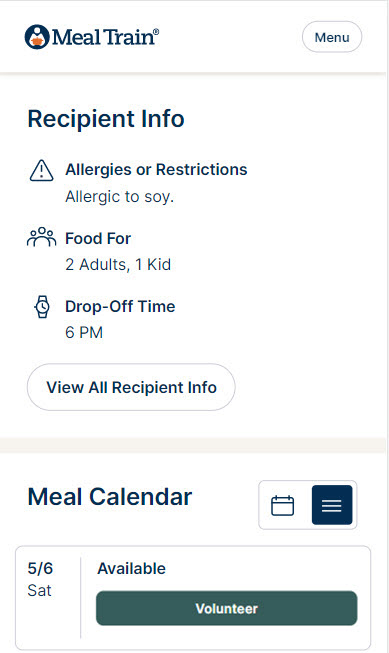Select the Allergies or Restrictions heading
The height and width of the screenshot is (653, 389).
coord(156,169)
